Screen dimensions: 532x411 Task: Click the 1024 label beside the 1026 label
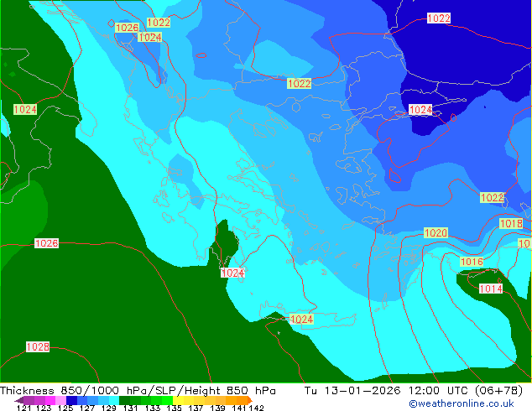(x=149, y=37)
